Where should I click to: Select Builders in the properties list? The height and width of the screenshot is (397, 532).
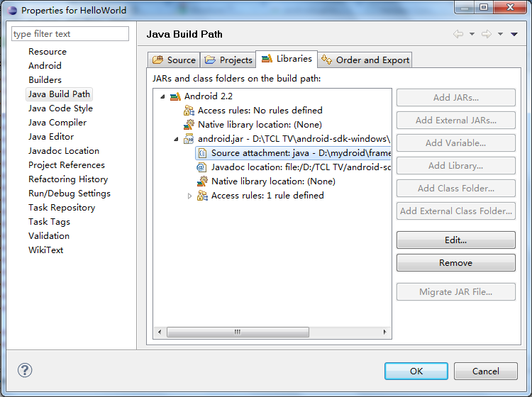(45, 80)
